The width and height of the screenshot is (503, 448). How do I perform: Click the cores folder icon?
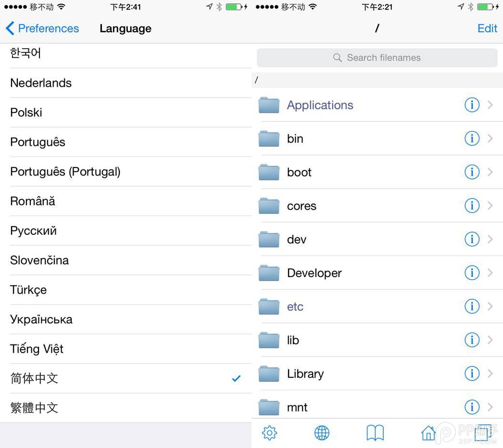(x=269, y=205)
